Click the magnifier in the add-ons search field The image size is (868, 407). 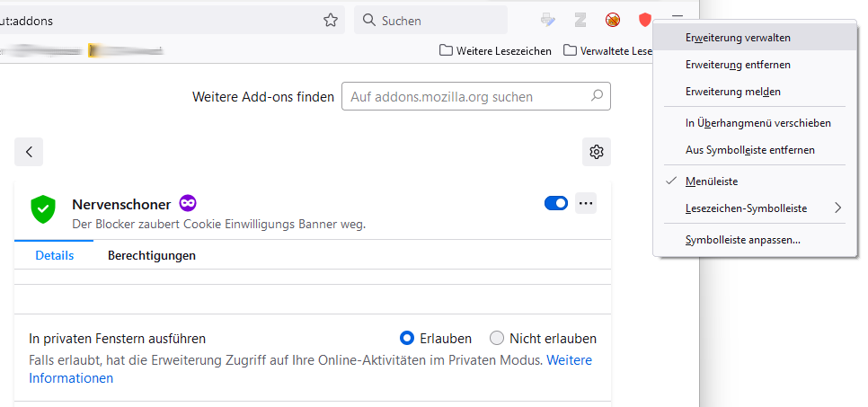coord(597,96)
